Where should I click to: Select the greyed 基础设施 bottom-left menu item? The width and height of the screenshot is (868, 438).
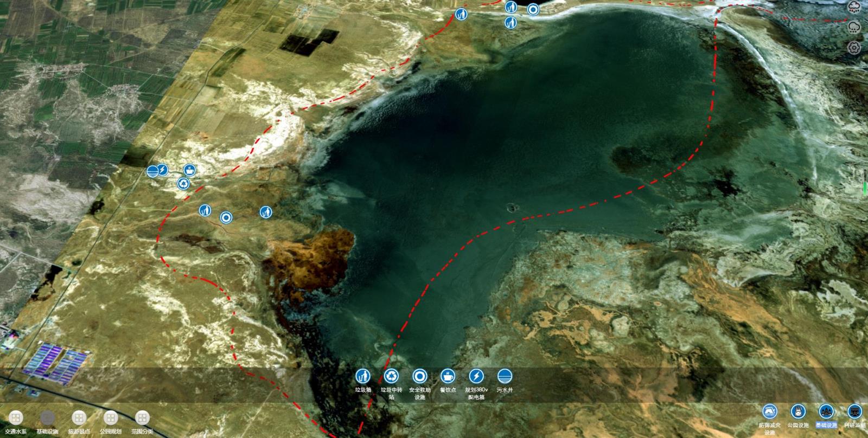coord(48,418)
